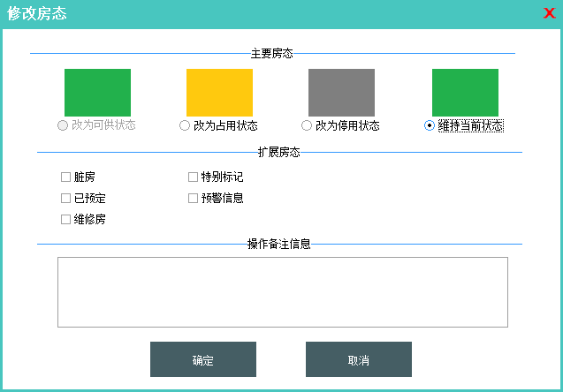Click the green swatch above 改为可供状态
The width and height of the screenshot is (563, 392).
97,92
